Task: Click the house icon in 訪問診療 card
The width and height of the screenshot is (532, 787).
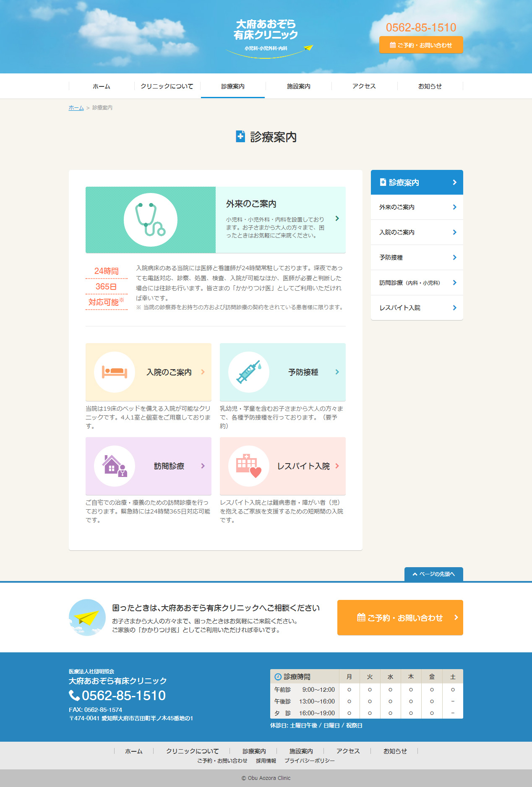Action: (x=115, y=466)
